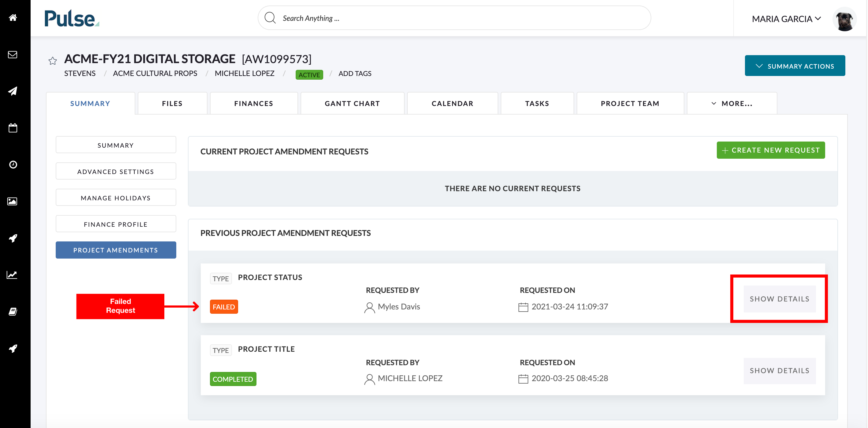Screen dimensions: 868x428
Task: Click the paper plane icon in sidebar
Action: pyautogui.click(x=13, y=91)
